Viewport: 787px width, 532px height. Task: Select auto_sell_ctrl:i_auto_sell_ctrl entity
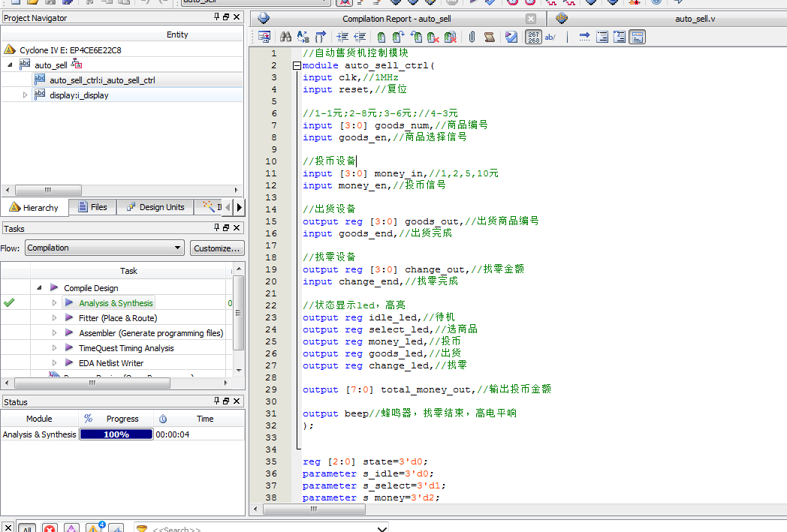(x=102, y=80)
